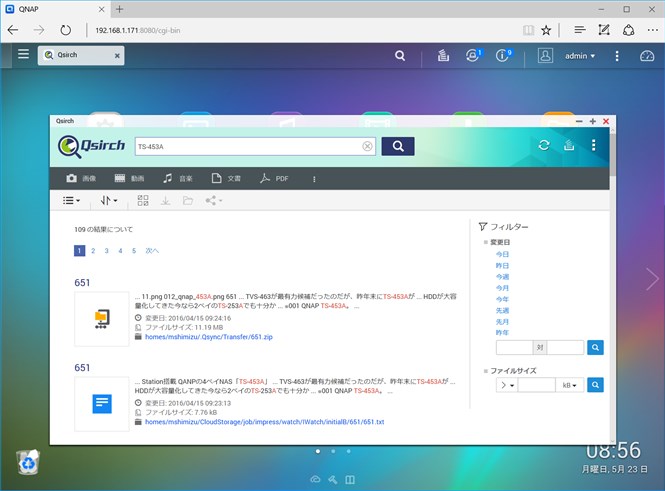This screenshot has height=491, width=665.
Task: Click the Qsirch logo
Action: click(91, 146)
